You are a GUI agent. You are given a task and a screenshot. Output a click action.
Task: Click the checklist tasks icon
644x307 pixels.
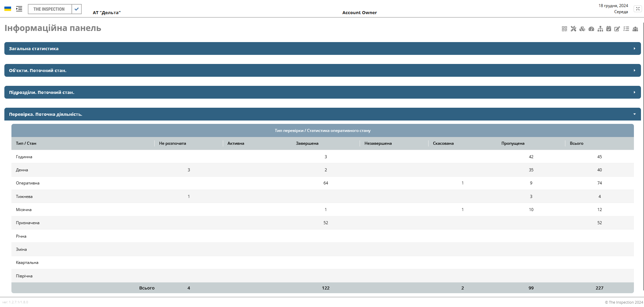626,29
